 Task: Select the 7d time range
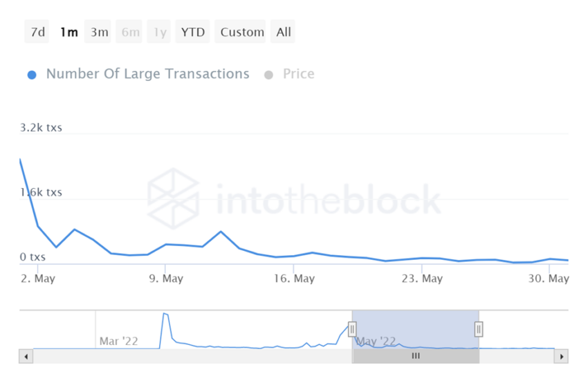[37, 32]
